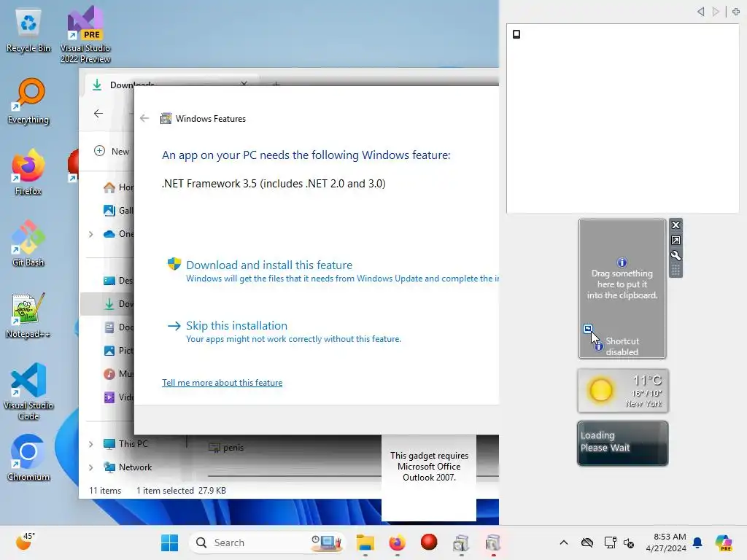
Task: Launch Firefox from the desktop
Action: pyautogui.click(x=28, y=172)
